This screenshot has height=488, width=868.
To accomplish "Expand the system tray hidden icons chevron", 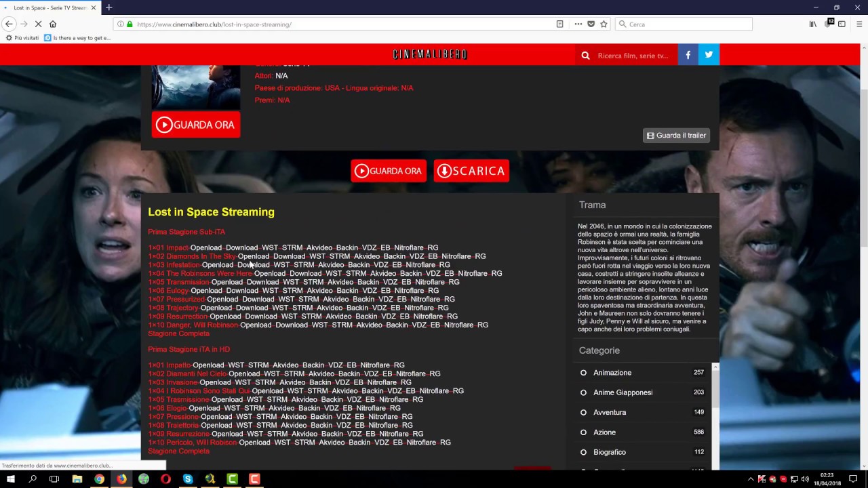I will (x=750, y=479).
